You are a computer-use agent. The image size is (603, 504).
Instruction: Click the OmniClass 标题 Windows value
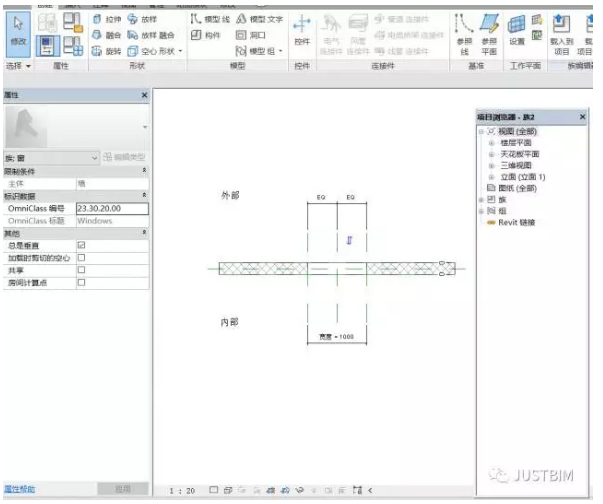[x=112, y=221]
